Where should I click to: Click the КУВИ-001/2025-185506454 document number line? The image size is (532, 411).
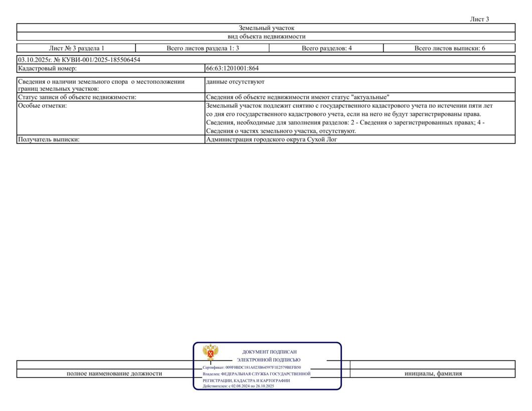[x=79, y=60]
